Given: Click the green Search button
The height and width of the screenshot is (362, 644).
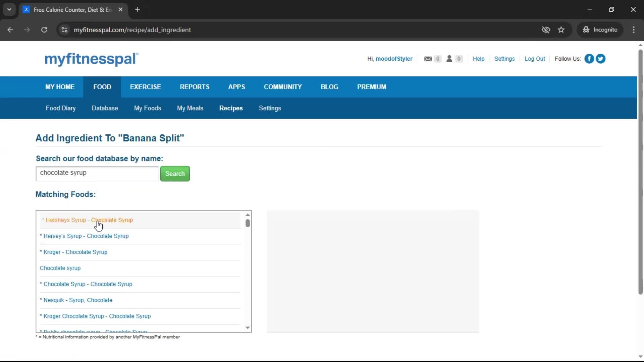Looking at the screenshot, I should 175,174.
